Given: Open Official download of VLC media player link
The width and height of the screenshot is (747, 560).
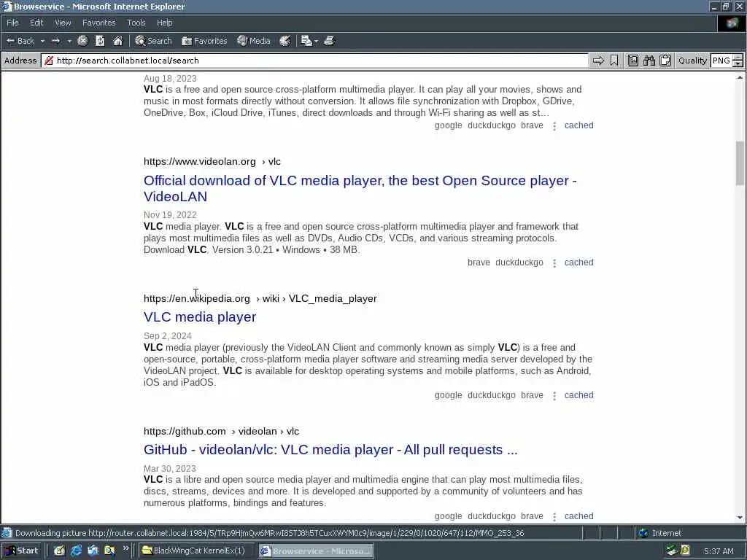Looking at the screenshot, I should pos(360,189).
